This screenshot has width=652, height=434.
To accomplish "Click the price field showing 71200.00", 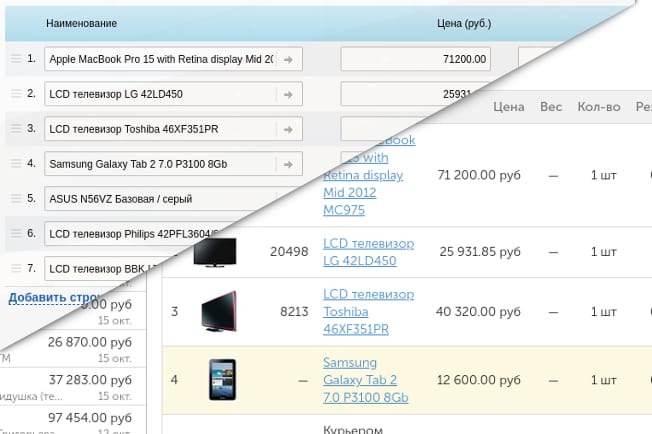I will [x=415, y=59].
